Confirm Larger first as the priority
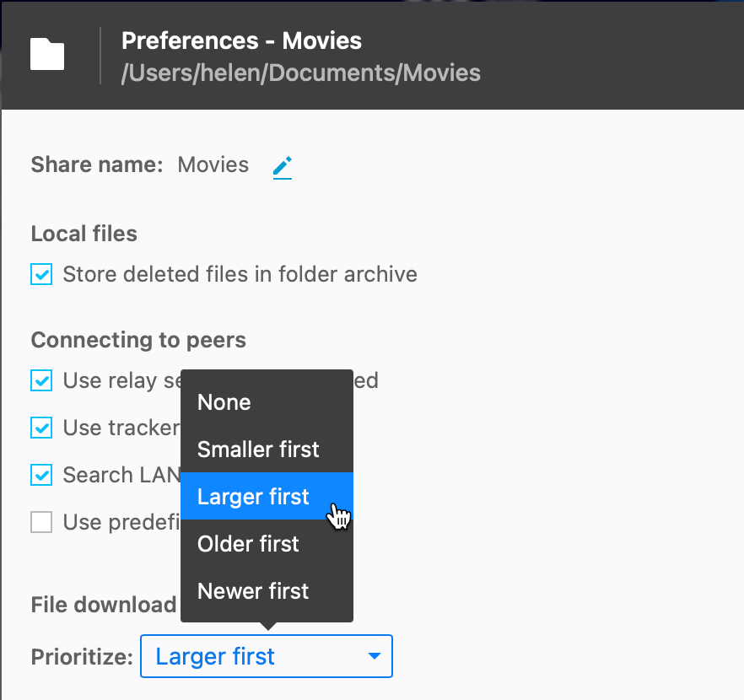The image size is (744, 700). click(253, 497)
